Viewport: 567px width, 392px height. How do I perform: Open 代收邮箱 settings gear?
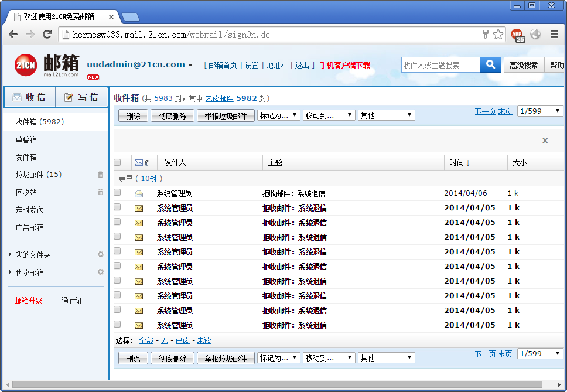101,271
